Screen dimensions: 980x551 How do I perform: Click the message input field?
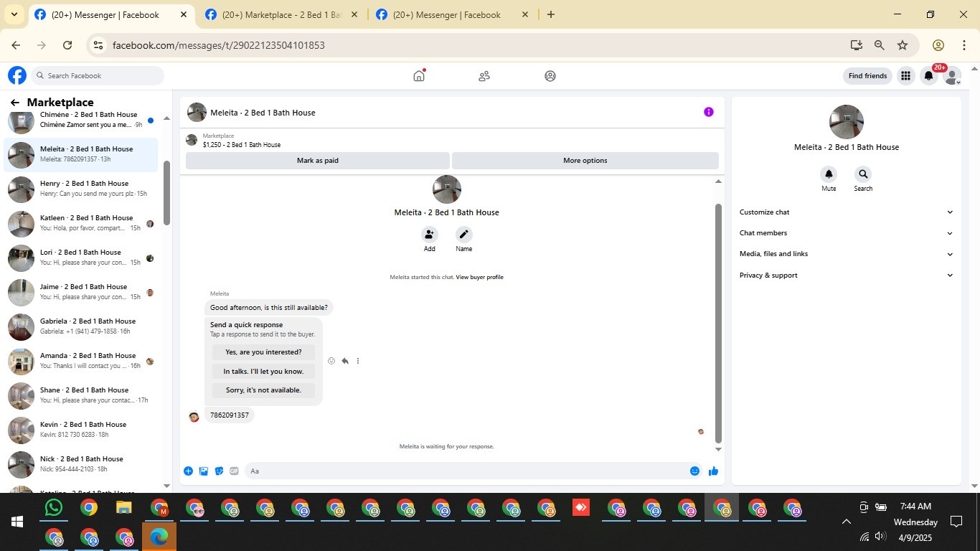click(466, 471)
